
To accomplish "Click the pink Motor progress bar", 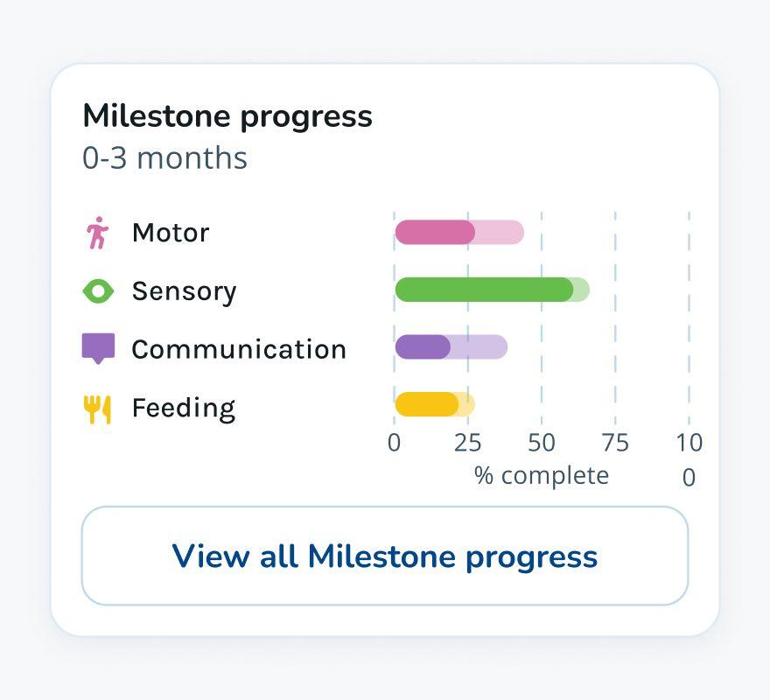I will (435, 233).
